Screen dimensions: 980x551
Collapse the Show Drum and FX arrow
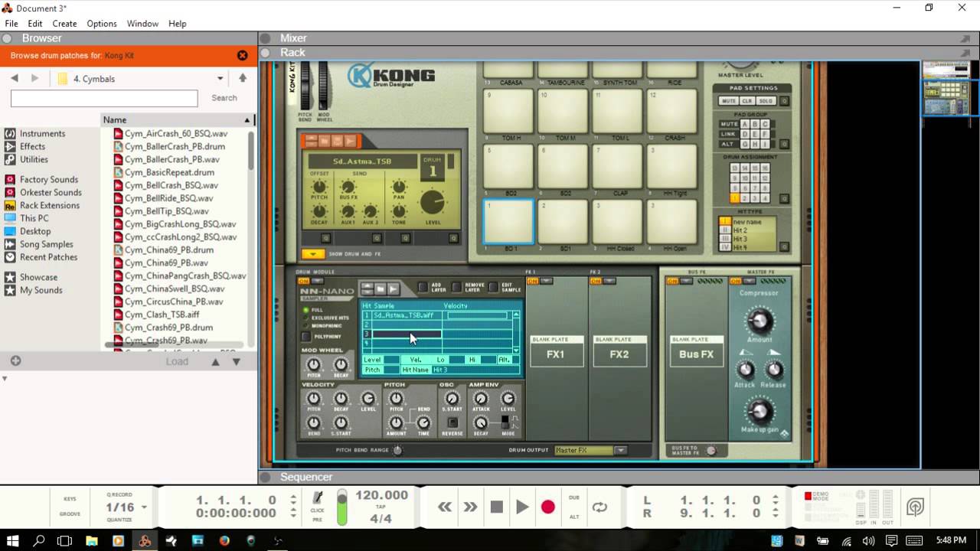(312, 254)
